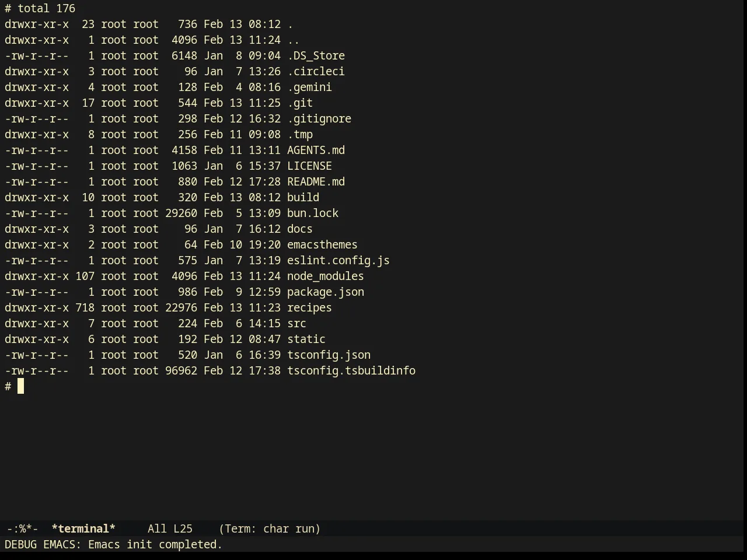Image resolution: width=747 pixels, height=560 pixels.
Task: Click the timestamp 17:38 of tsconfig.tsbuildinfo
Action: tap(264, 370)
